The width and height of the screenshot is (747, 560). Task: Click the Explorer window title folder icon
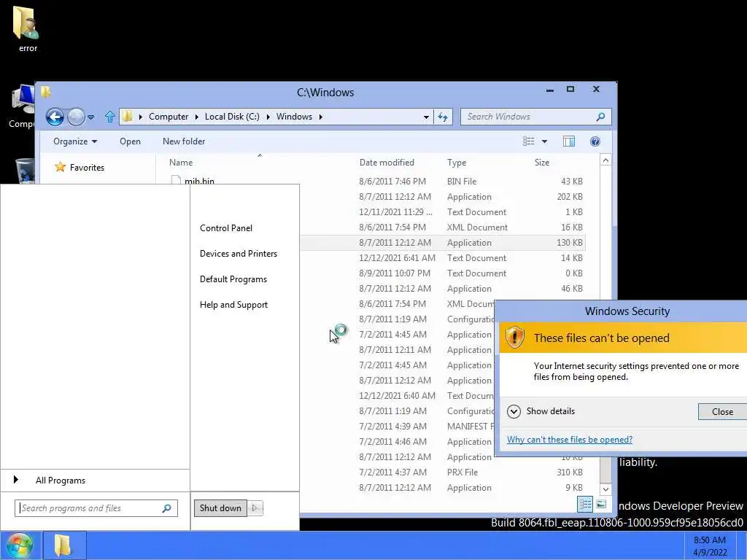pyautogui.click(x=46, y=91)
